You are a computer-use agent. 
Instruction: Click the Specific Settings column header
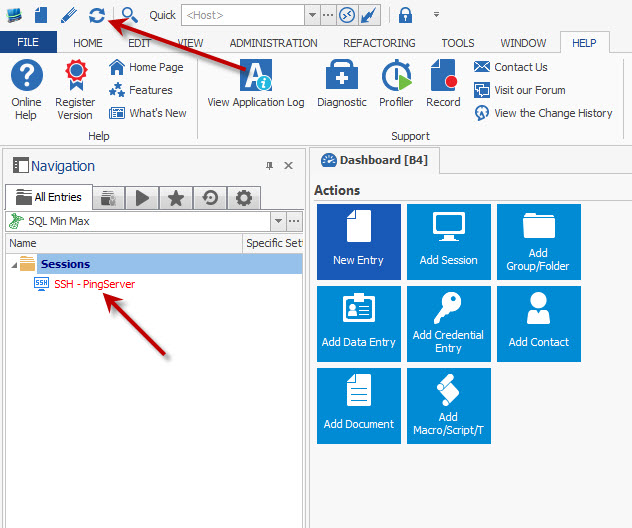click(273, 243)
